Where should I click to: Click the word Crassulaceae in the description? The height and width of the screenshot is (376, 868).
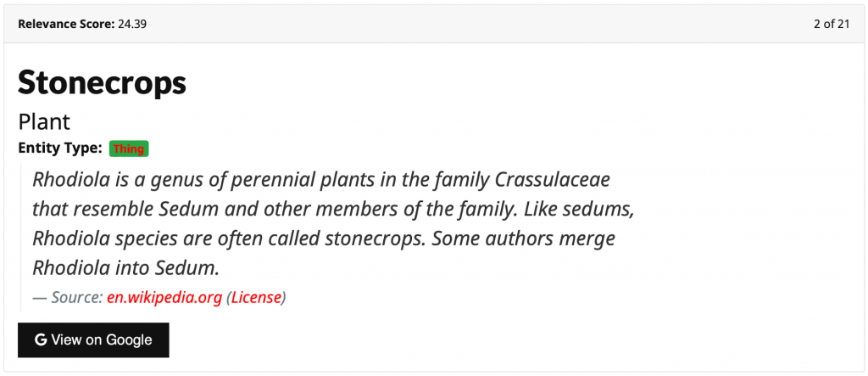pos(553,180)
